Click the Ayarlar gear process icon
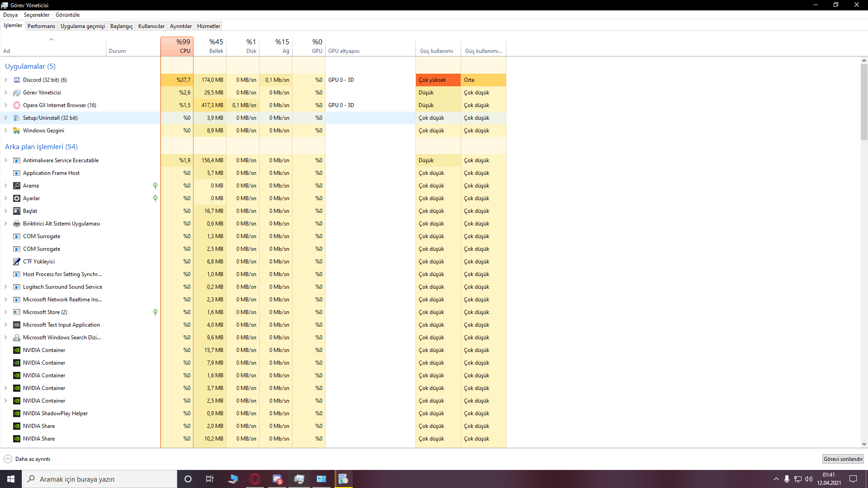 click(x=17, y=198)
